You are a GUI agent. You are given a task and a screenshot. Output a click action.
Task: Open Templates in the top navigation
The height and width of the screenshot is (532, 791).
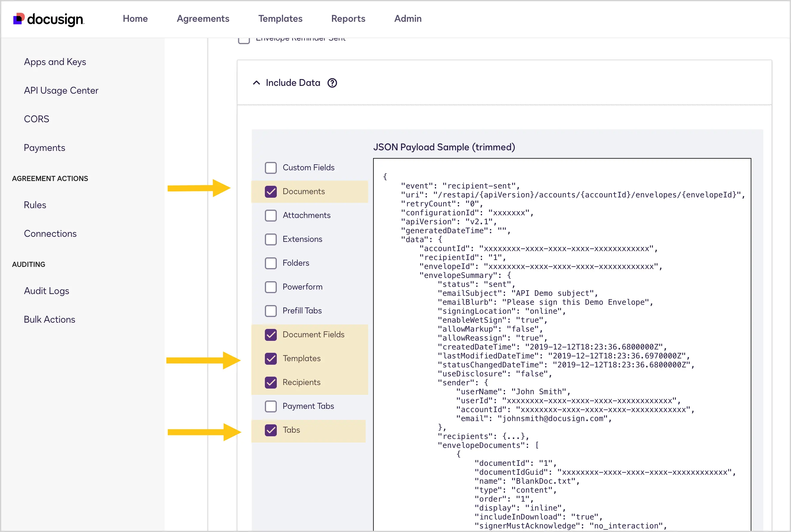point(280,19)
